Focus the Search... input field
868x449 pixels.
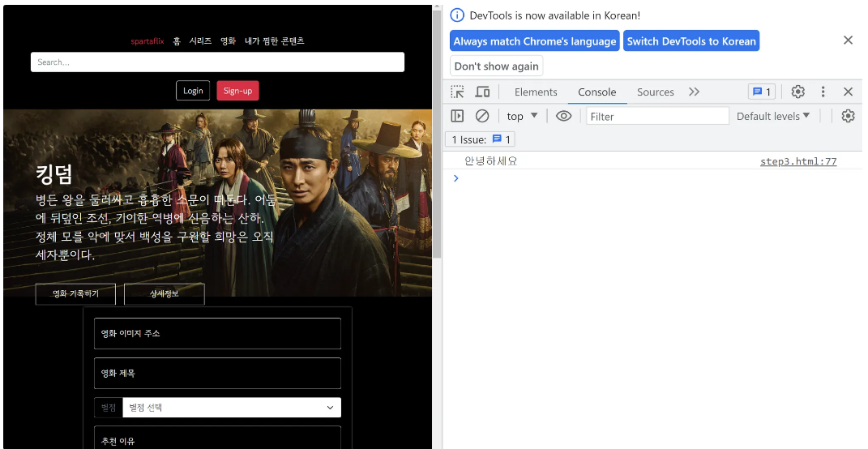(217, 62)
